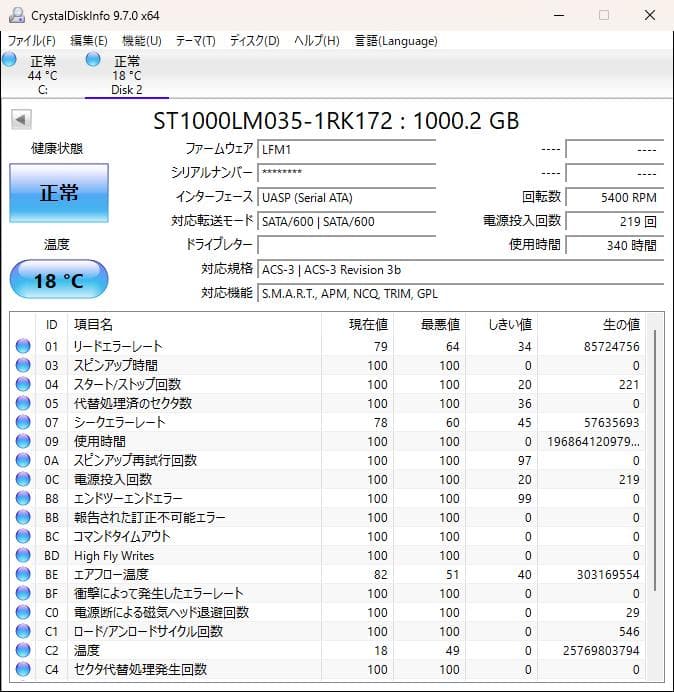
Task: Click status orb for エアフロー温度 row
Action: point(23,574)
